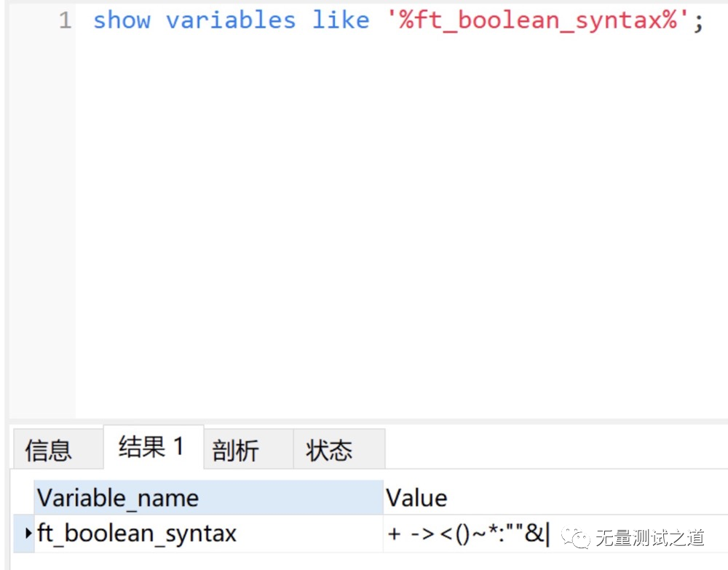The image size is (728, 570).
Task: Open the 剖析 tab
Action: click(x=235, y=450)
